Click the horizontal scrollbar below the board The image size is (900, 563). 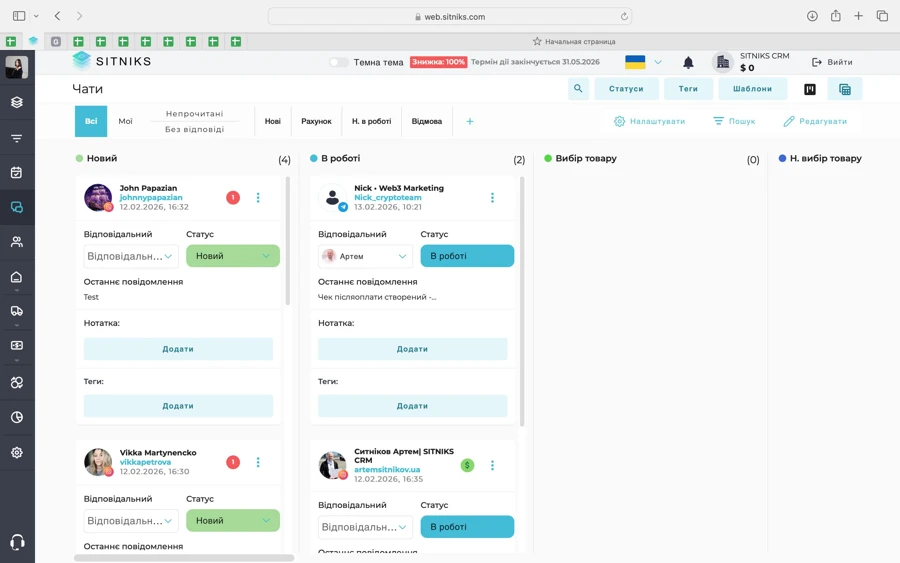184,558
